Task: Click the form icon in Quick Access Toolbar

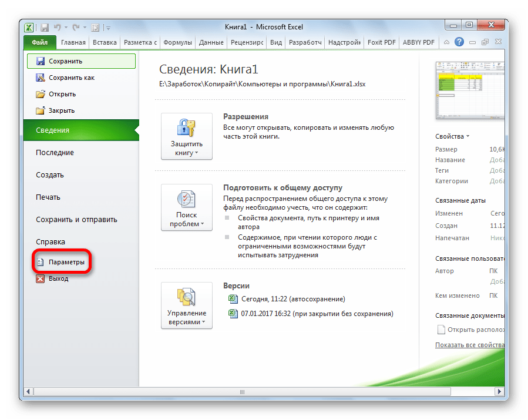Action: (95, 28)
